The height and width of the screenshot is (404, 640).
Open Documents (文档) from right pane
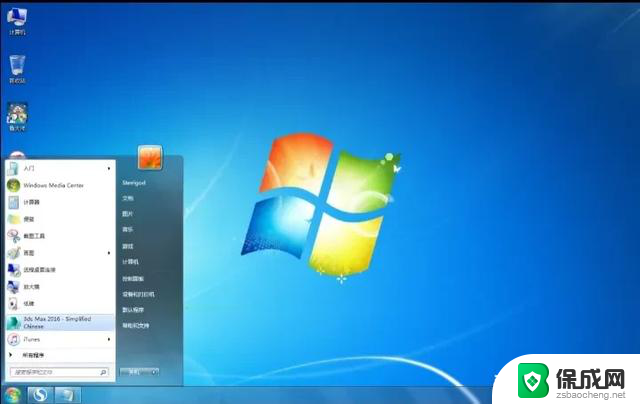click(x=128, y=198)
